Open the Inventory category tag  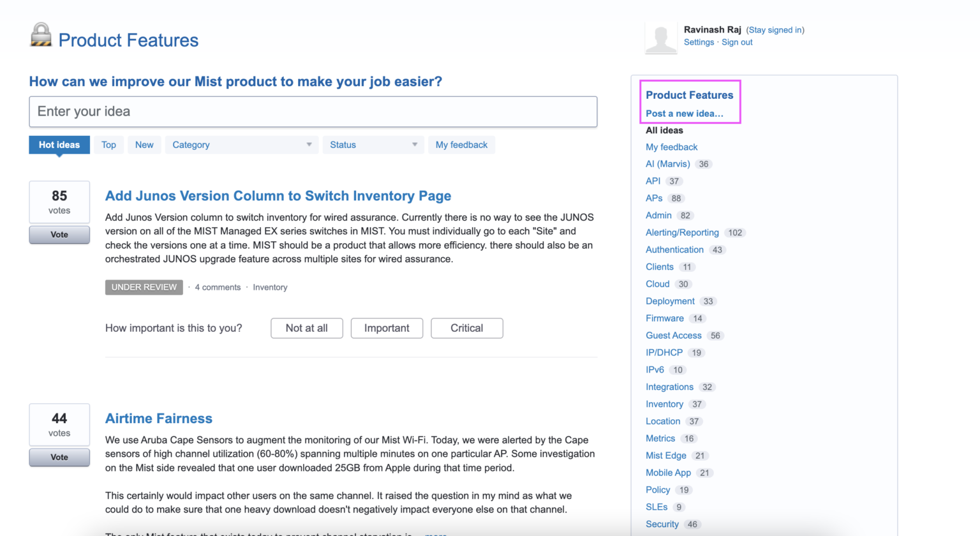270,287
